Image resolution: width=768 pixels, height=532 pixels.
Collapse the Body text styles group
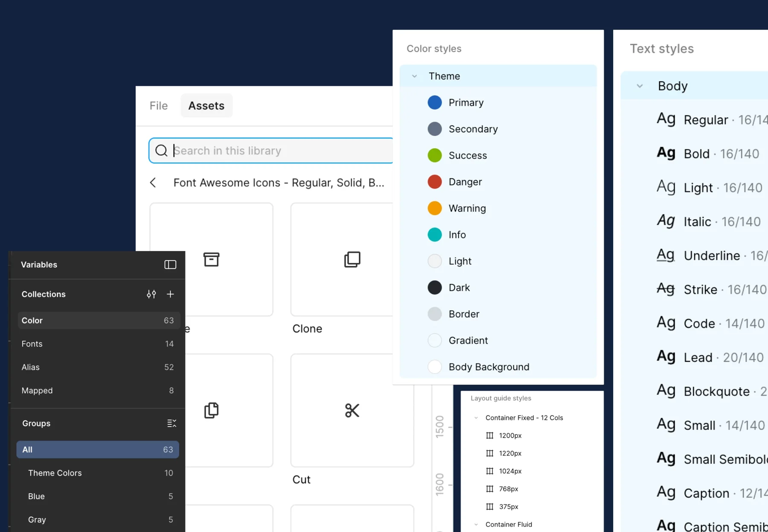coord(640,86)
